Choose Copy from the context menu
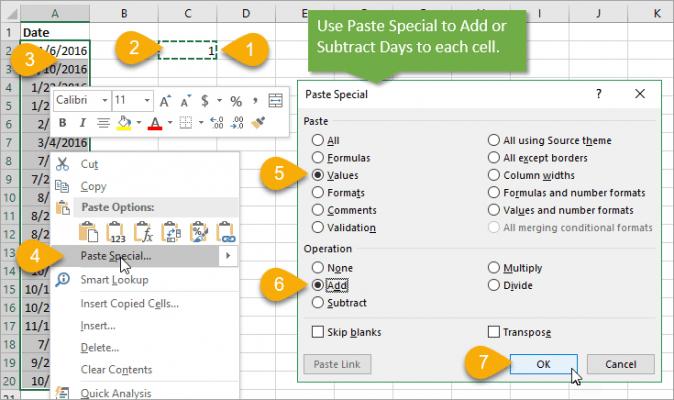 tap(93, 186)
